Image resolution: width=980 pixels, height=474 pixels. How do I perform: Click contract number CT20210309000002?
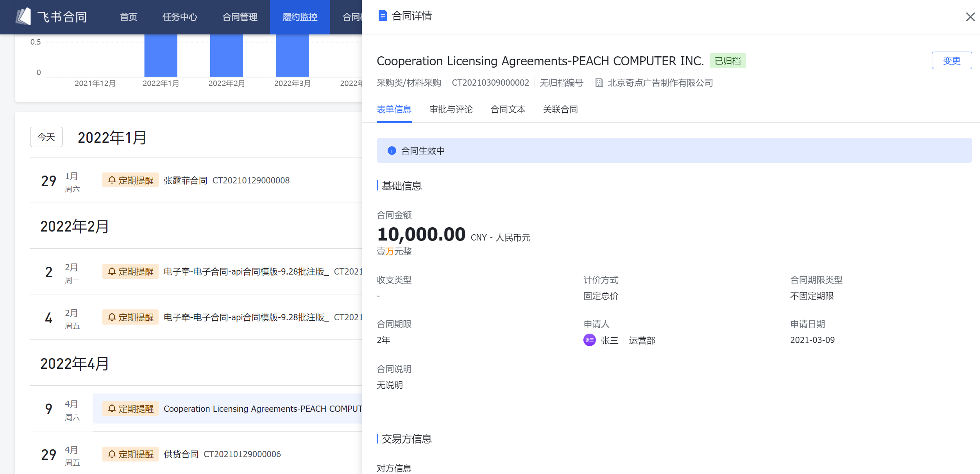tap(490, 83)
